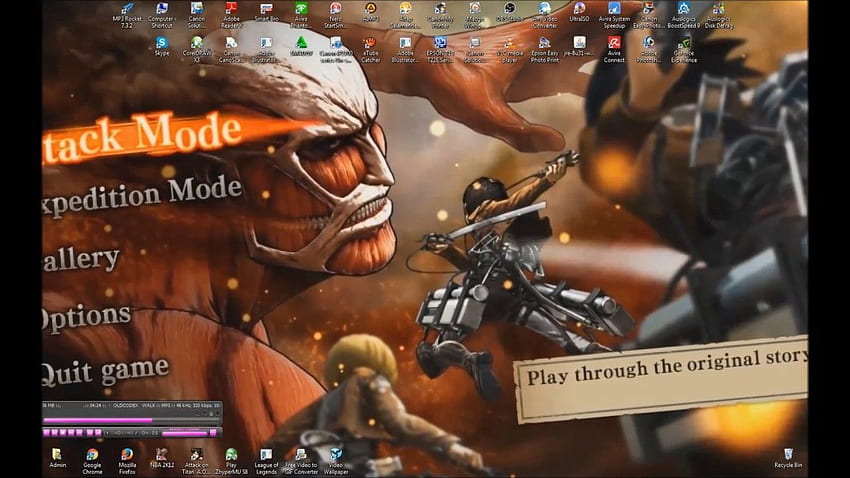
Task: Open Nero StartSmart shortcut
Action: [336, 15]
